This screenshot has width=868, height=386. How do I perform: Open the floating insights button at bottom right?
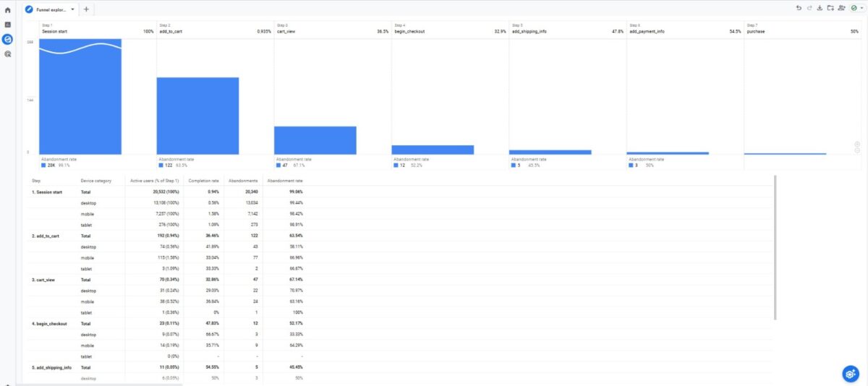click(851, 373)
